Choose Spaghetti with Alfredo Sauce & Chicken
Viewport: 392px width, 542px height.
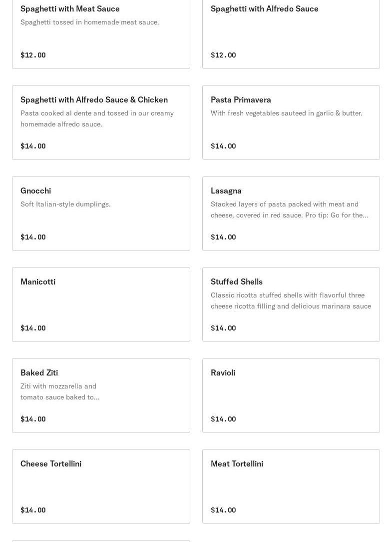pos(101,122)
